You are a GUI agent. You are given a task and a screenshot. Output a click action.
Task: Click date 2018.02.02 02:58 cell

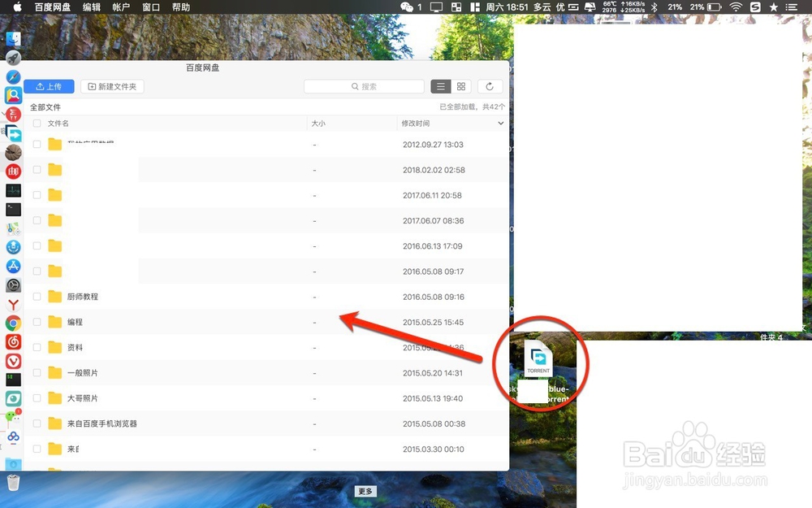[x=434, y=170]
